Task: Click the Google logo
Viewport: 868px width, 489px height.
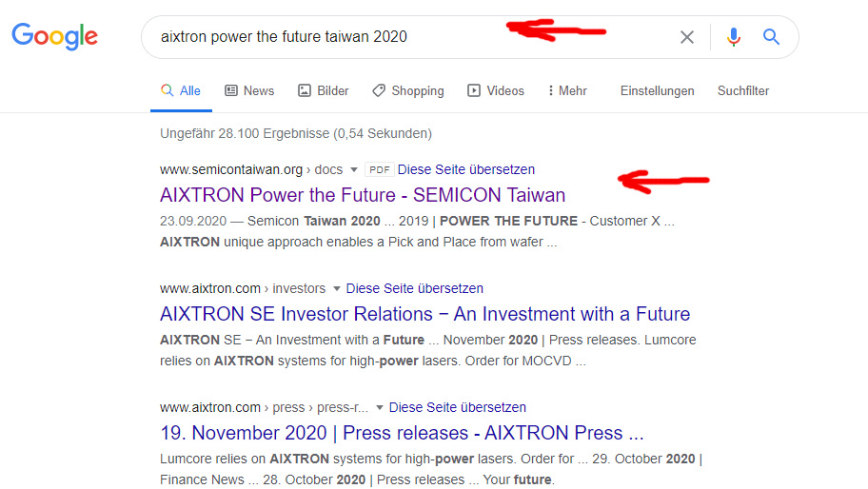Action: tap(54, 36)
